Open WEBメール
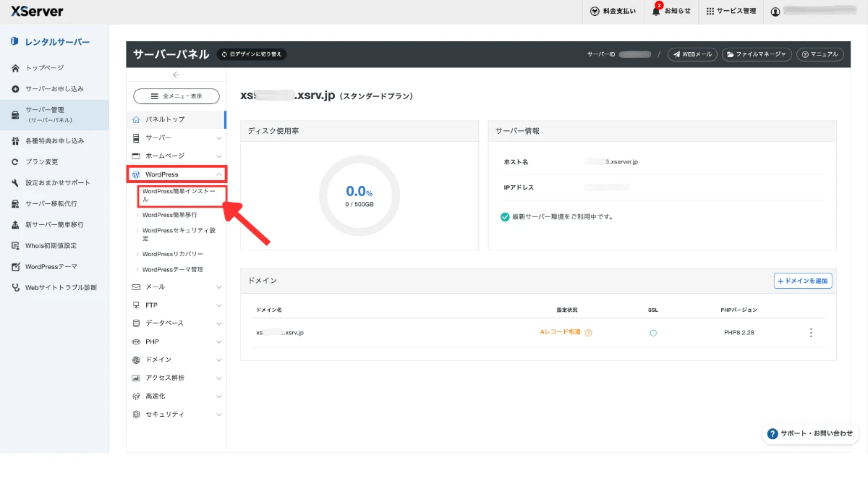 (x=692, y=54)
